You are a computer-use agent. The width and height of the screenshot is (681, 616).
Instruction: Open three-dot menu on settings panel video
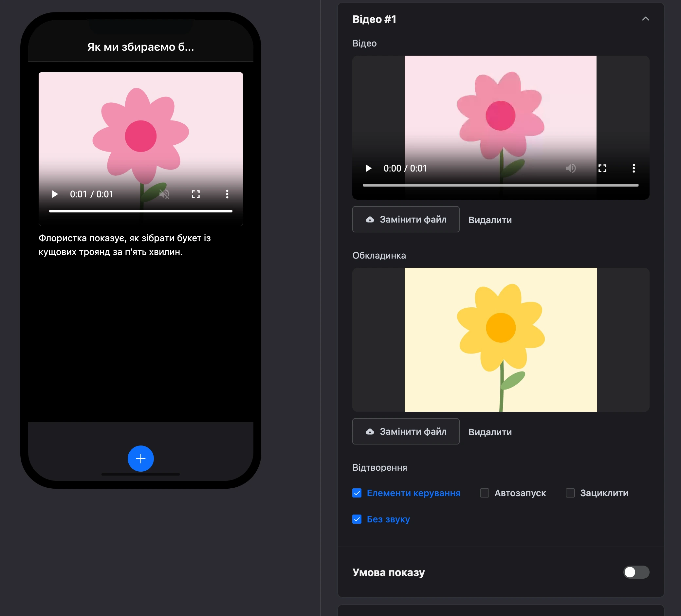coord(634,168)
